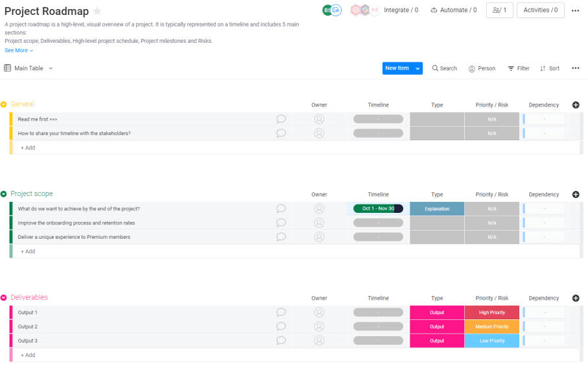588x368 pixels.
Task: Open the table view three-dot menu beside Sort
Action: (575, 68)
